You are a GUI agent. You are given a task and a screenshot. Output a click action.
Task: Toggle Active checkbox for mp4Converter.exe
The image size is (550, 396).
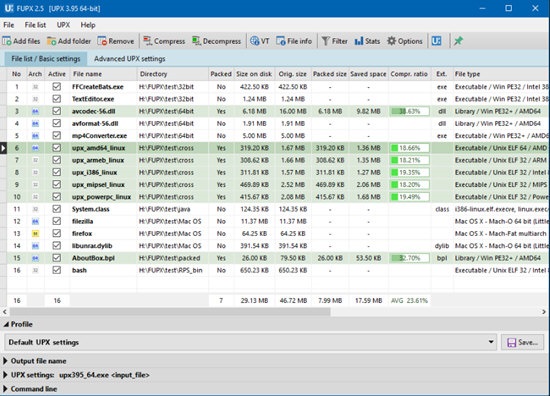[56, 135]
